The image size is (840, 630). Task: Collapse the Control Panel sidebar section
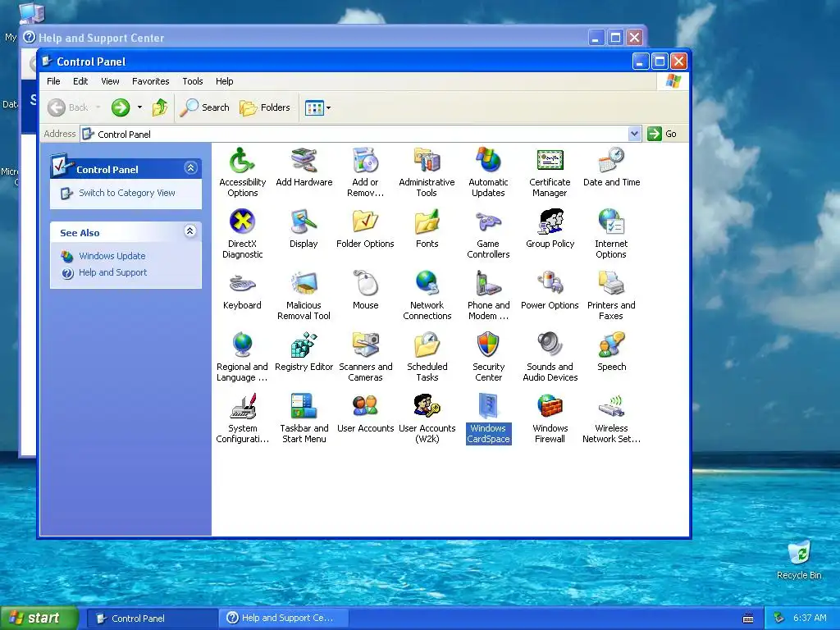[x=190, y=168]
